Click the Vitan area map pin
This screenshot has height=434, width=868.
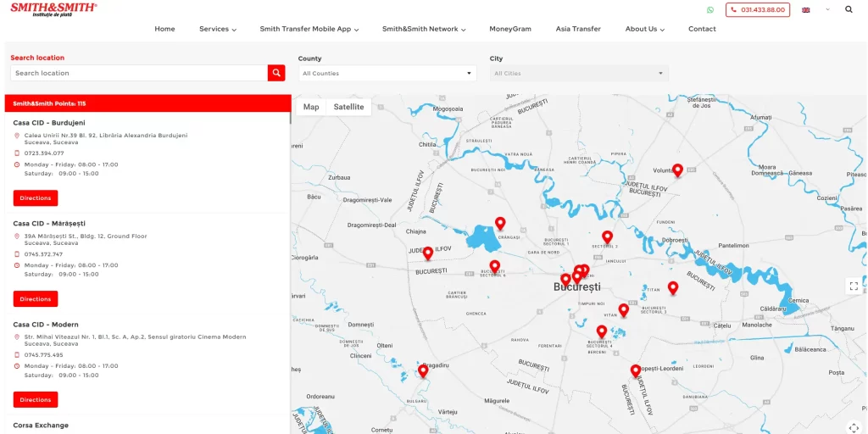point(624,310)
